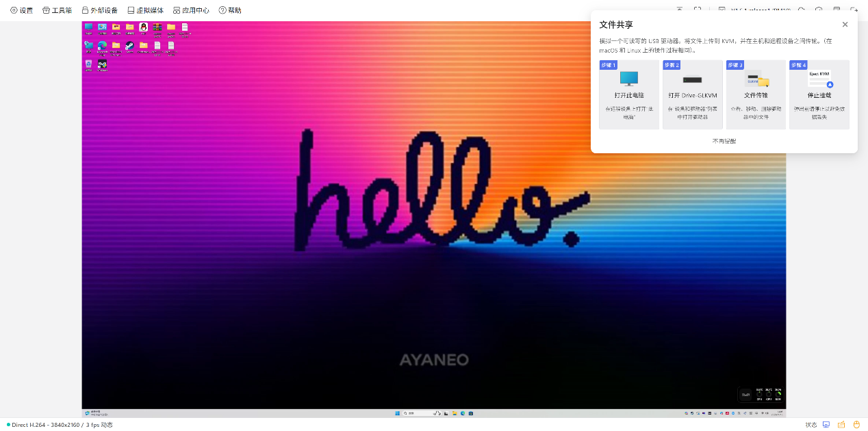Screen dimensions: 868x431
Task: Select step 3 card 文件传输
Action: click(756, 94)
